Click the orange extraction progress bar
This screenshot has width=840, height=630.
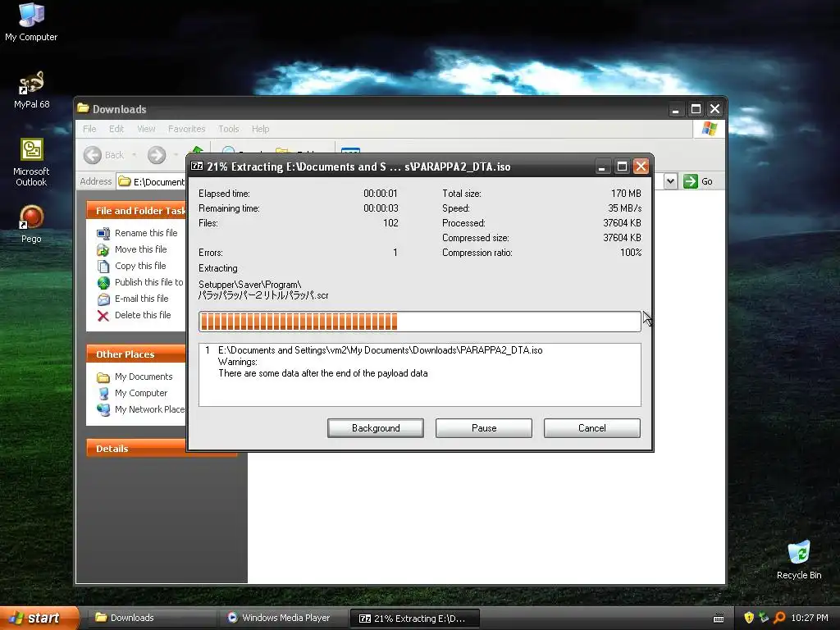[419, 322]
